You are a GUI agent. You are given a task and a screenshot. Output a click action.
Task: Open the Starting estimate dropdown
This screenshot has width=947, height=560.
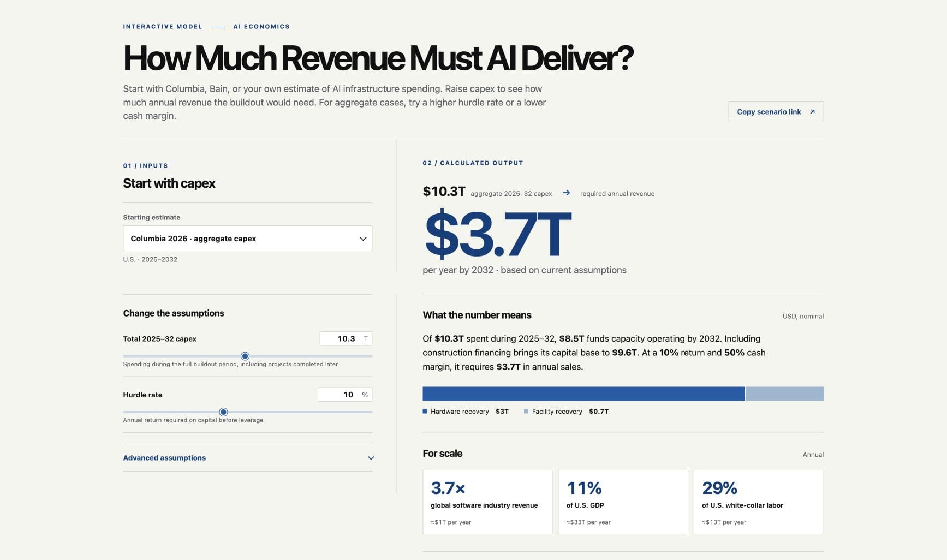(x=248, y=239)
